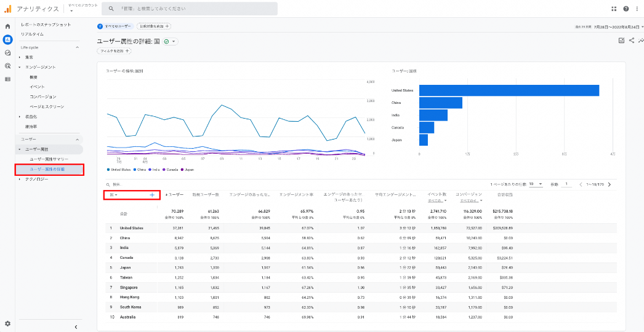Open the rows per page dropdown
644x332 pixels.
click(536, 184)
